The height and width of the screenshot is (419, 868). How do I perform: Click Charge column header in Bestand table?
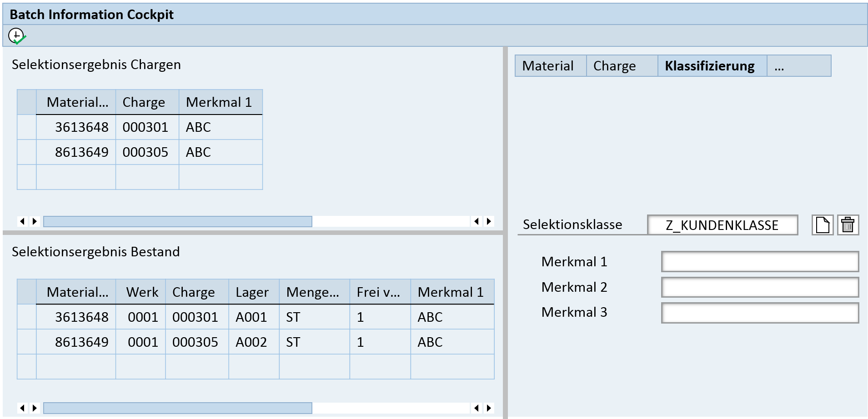click(x=197, y=292)
